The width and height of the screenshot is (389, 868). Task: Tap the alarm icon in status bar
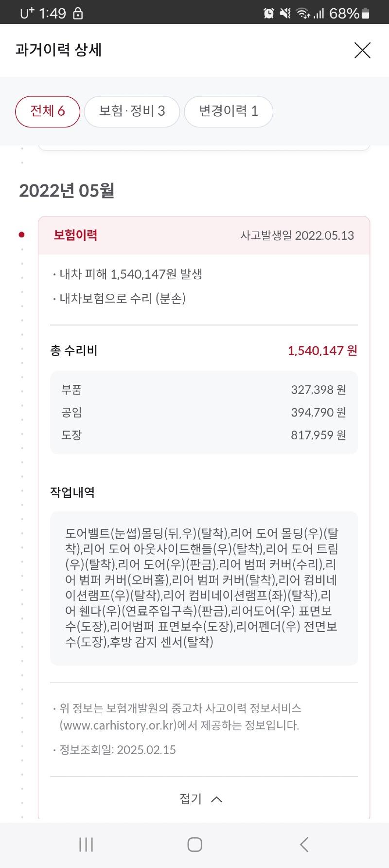pyautogui.click(x=269, y=14)
